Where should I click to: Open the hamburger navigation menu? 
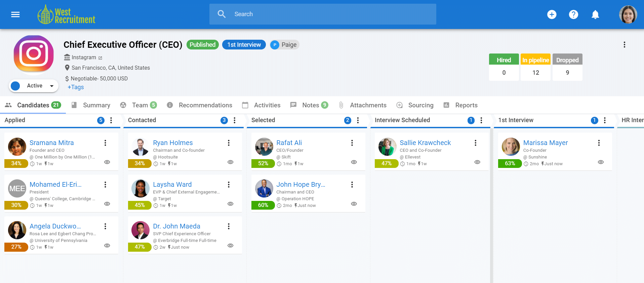pos(15,14)
